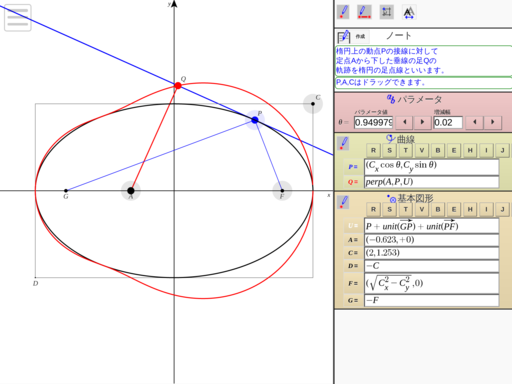The image size is (512, 384).
Task: Click the θ parameter value field
Action: click(374, 122)
